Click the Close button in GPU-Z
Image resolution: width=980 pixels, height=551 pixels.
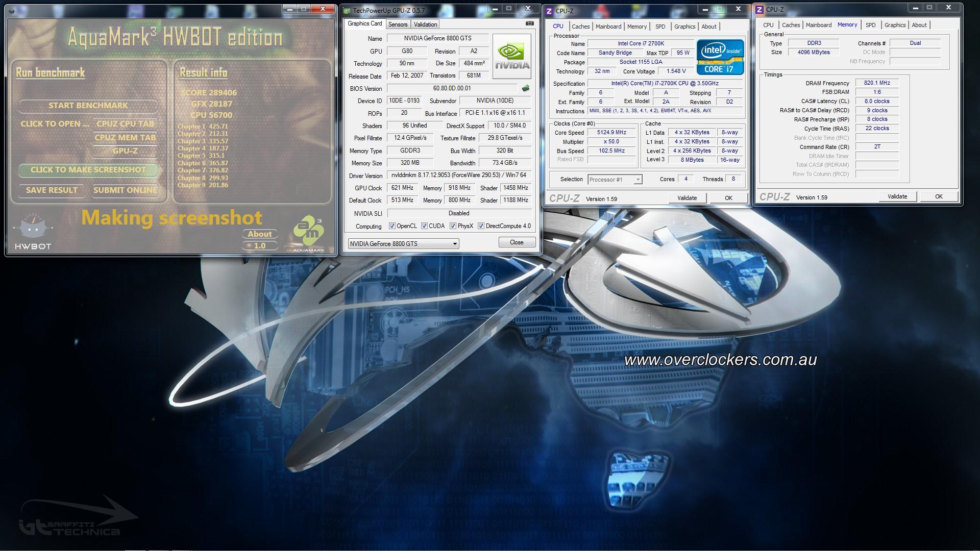coord(517,242)
